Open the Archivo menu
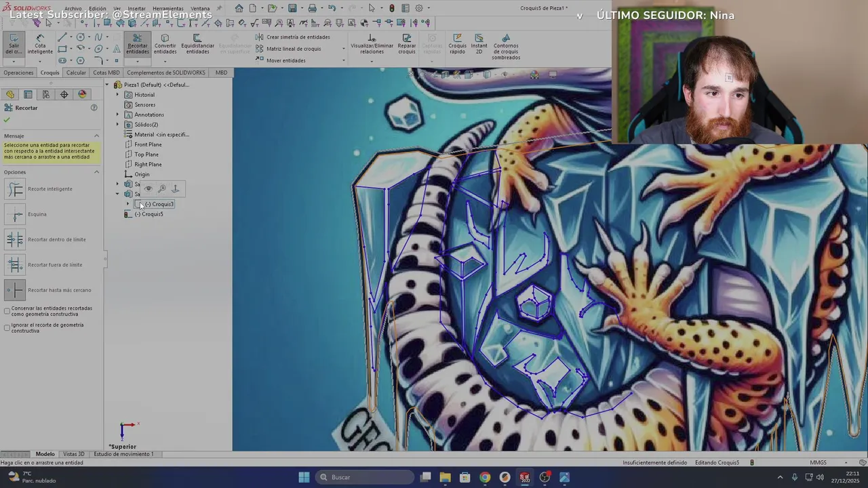 click(73, 9)
